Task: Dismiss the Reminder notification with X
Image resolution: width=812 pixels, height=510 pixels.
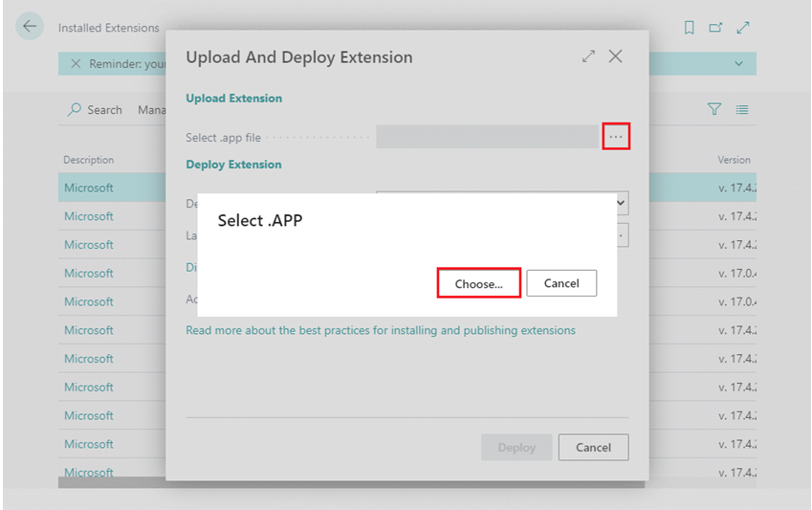Action: tap(76, 64)
